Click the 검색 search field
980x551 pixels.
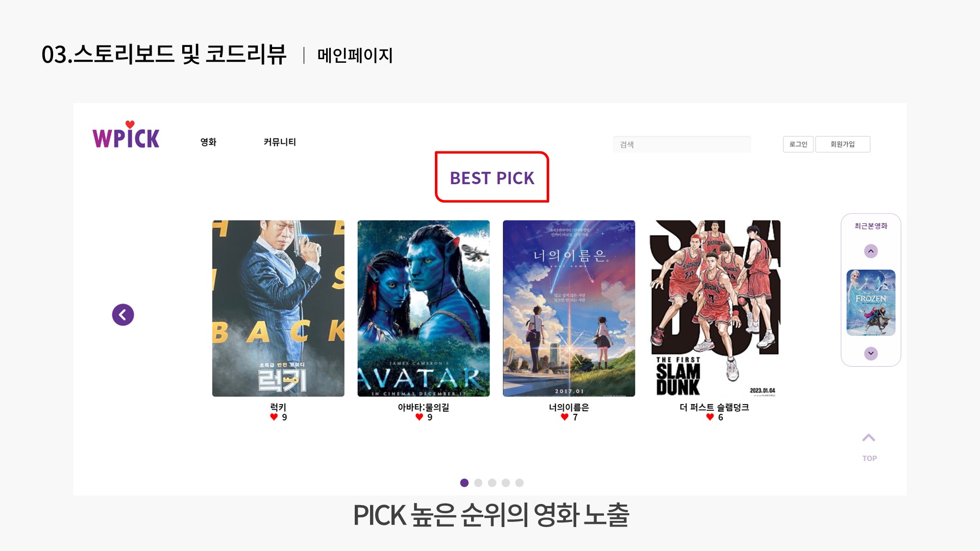pyautogui.click(x=682, y=144)
